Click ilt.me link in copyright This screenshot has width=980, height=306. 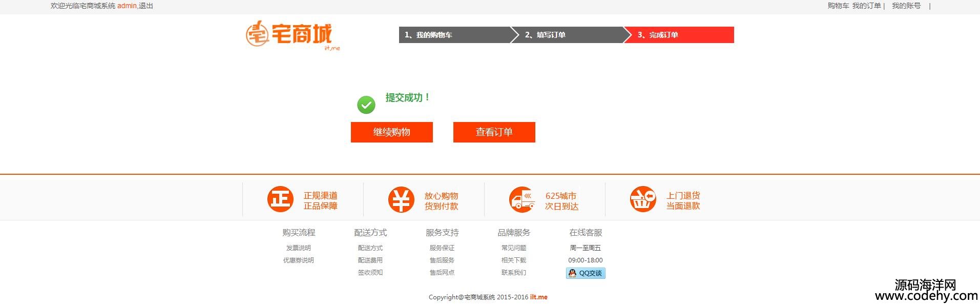pos(539,297)
